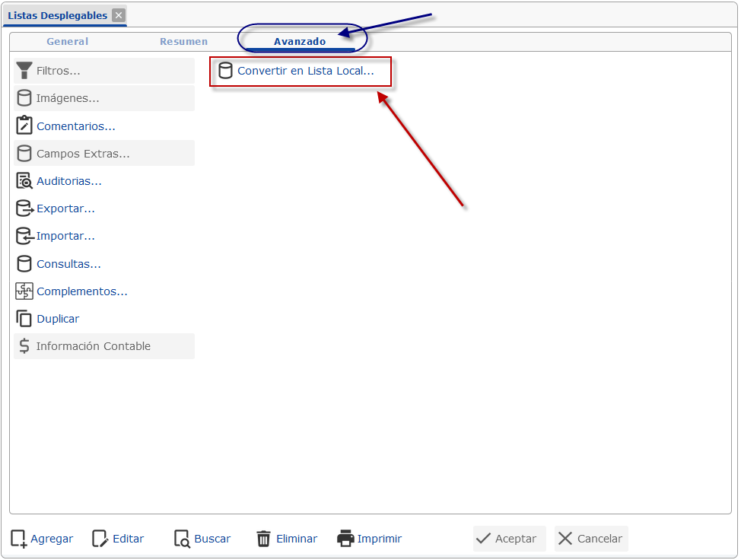
Task: Open Complementos... link
Action: click(82, 291)
